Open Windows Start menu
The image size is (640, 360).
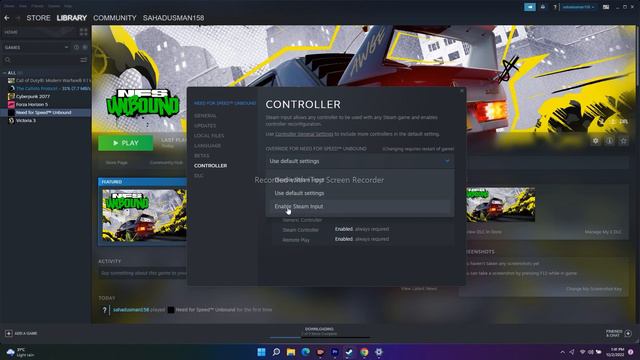point(261,352)
